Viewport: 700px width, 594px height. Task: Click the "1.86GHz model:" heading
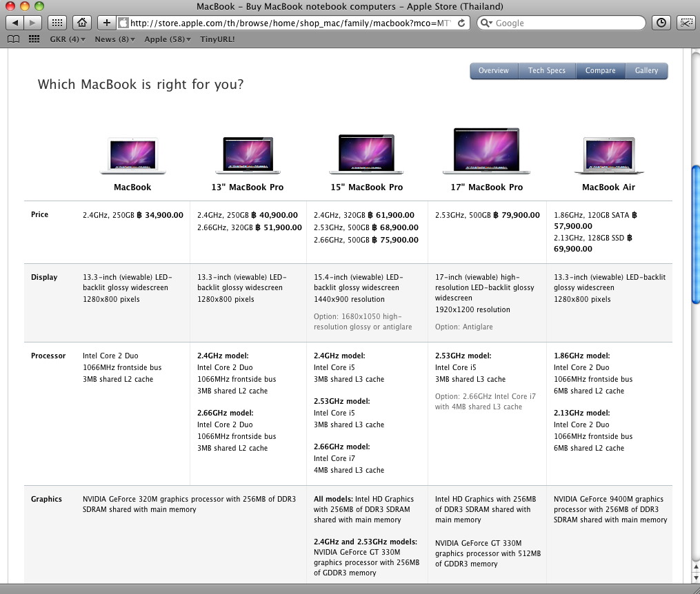coord(581,356)
